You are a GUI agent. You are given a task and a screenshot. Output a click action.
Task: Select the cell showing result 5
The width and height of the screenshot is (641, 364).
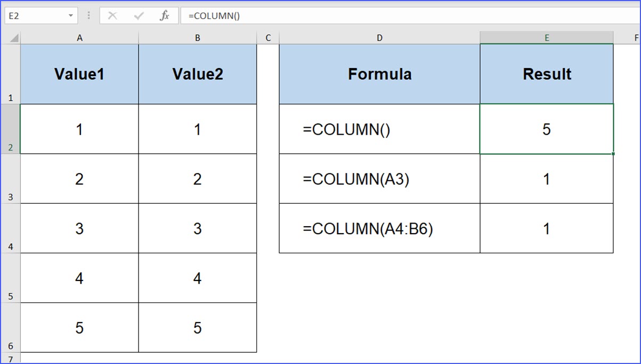[x=547, y=129]
